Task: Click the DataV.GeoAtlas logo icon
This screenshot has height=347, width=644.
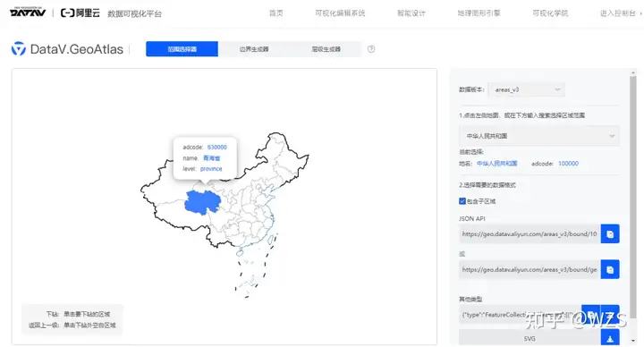Action: 19,49
